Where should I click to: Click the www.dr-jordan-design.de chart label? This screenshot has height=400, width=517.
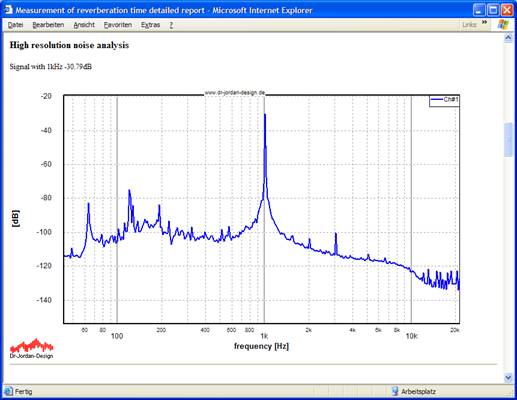point(235,93)
